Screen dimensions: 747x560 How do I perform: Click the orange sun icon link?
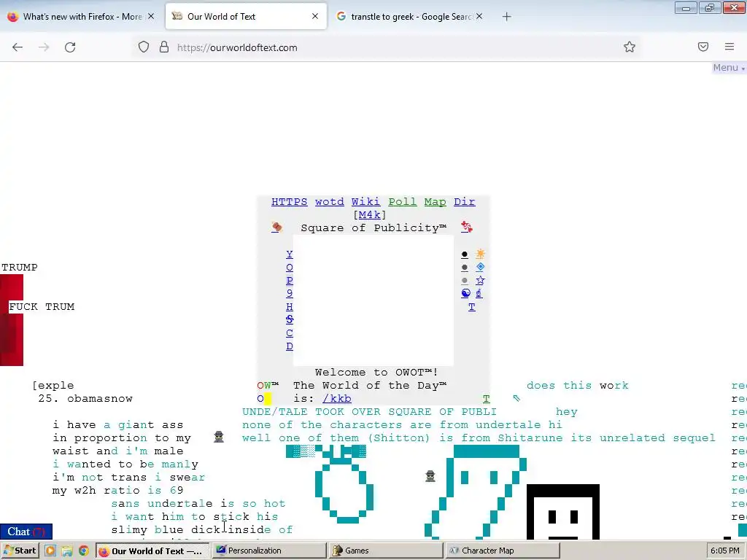click(480, 254)
